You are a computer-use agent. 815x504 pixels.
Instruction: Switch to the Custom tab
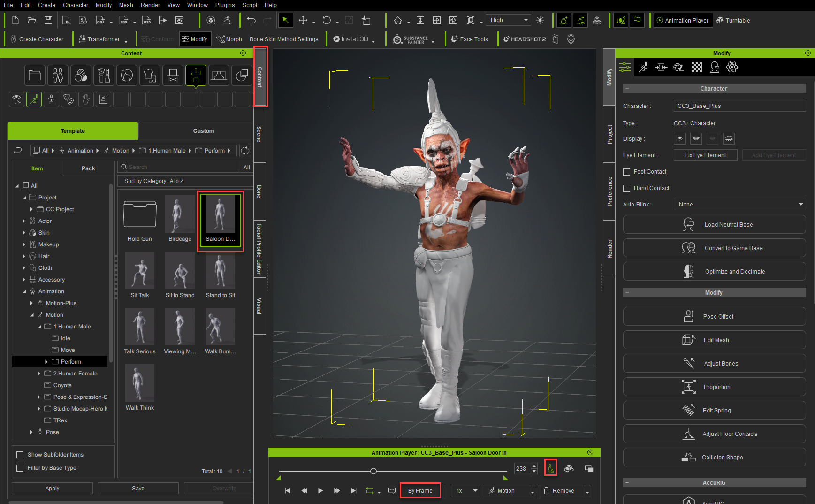[203, 131]
